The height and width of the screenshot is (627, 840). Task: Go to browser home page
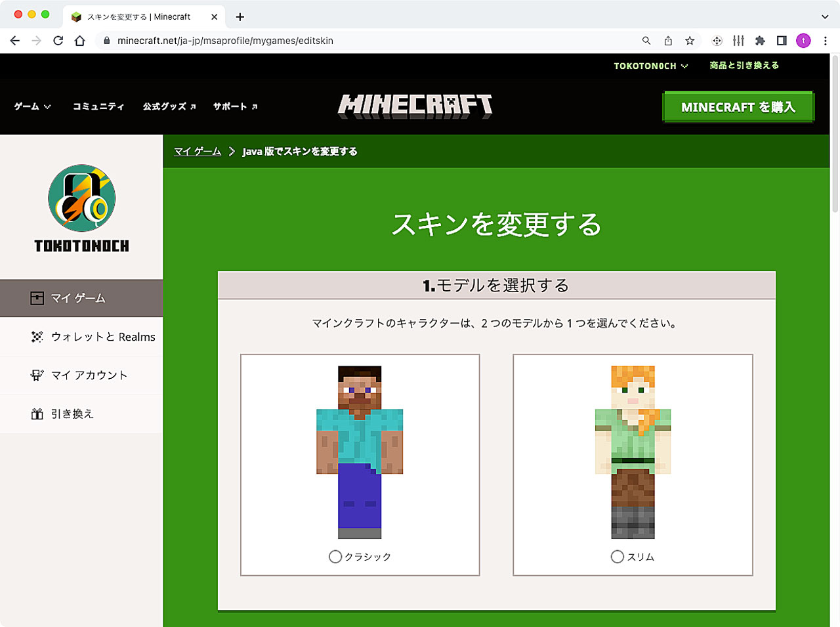pyautogui.click(x=80, y=41)
